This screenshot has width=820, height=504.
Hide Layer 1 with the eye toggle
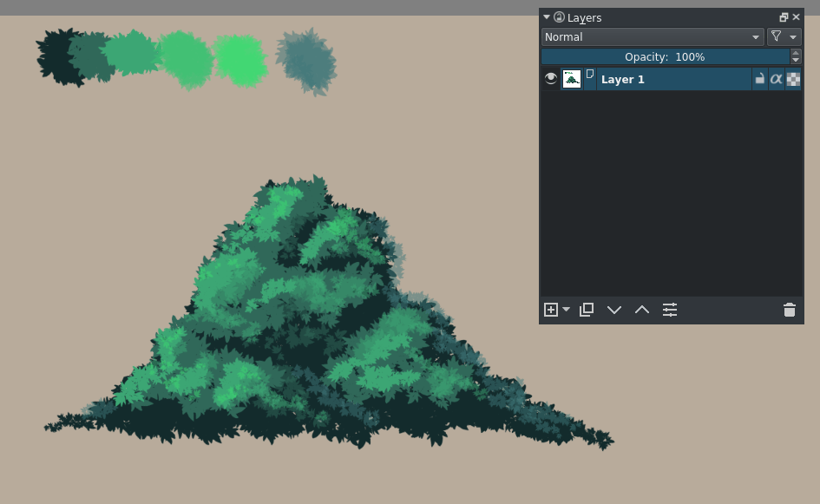coord(550,78)
